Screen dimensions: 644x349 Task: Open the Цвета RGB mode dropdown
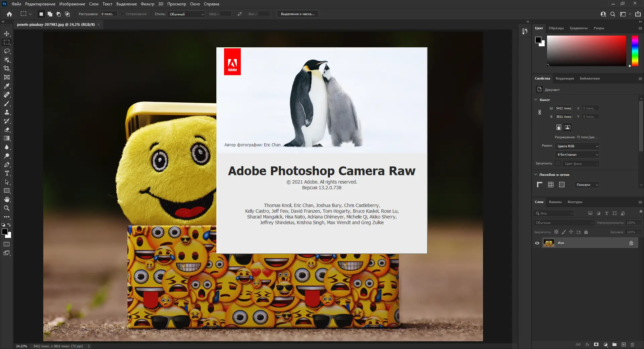(x=577, y=146)
